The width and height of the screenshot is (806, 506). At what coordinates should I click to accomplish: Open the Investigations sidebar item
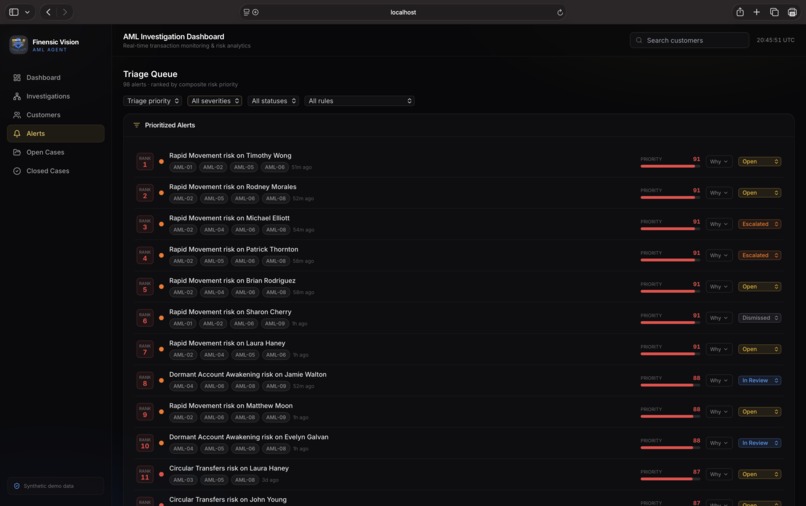56,96
